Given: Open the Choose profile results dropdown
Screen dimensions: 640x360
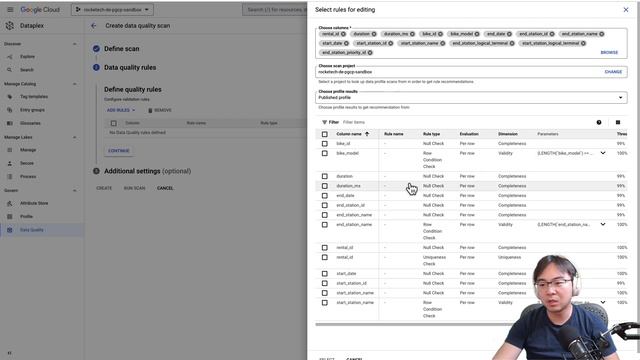Looking at the screenshot, I should pyautogui.click(x=471, y=98).
